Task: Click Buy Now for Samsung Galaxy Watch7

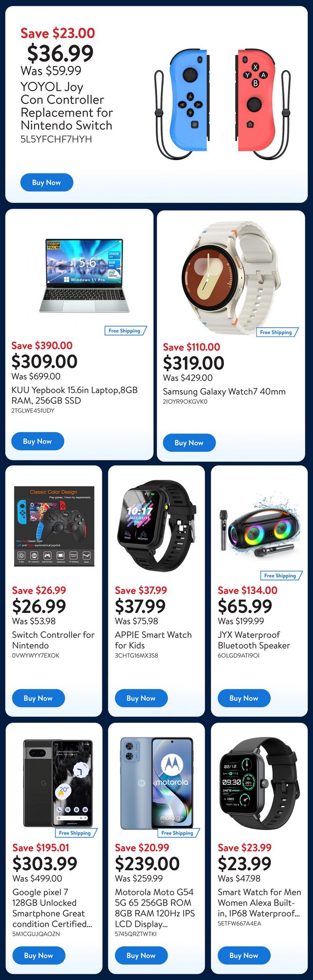Action: click(189, 442)
